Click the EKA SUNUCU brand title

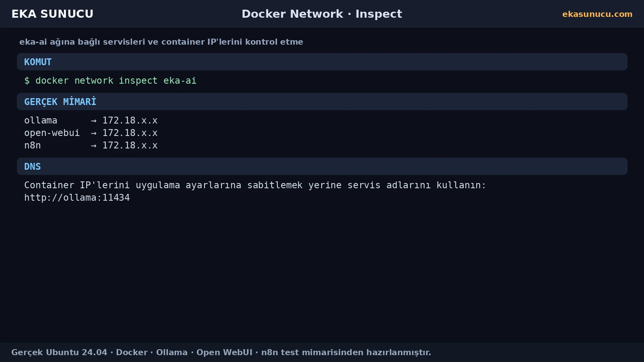coord(52,14)
